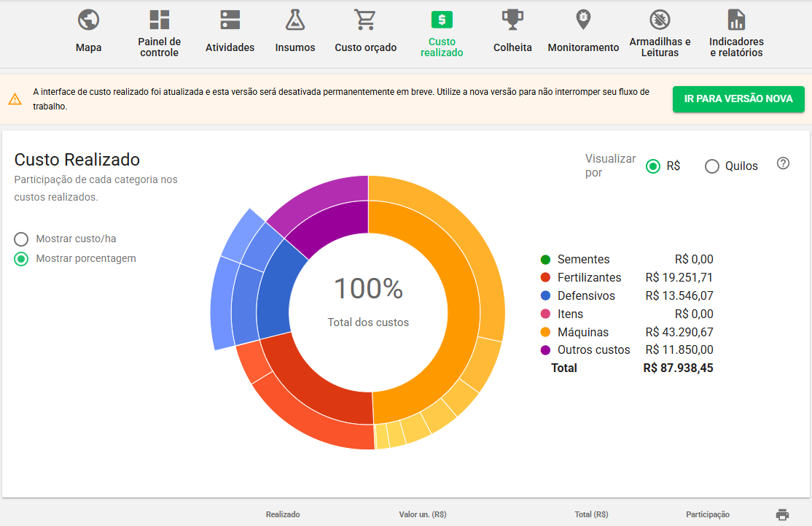Click the print icon in table header
The width and height of the screenshot is (812, 526).
point(782,514)
